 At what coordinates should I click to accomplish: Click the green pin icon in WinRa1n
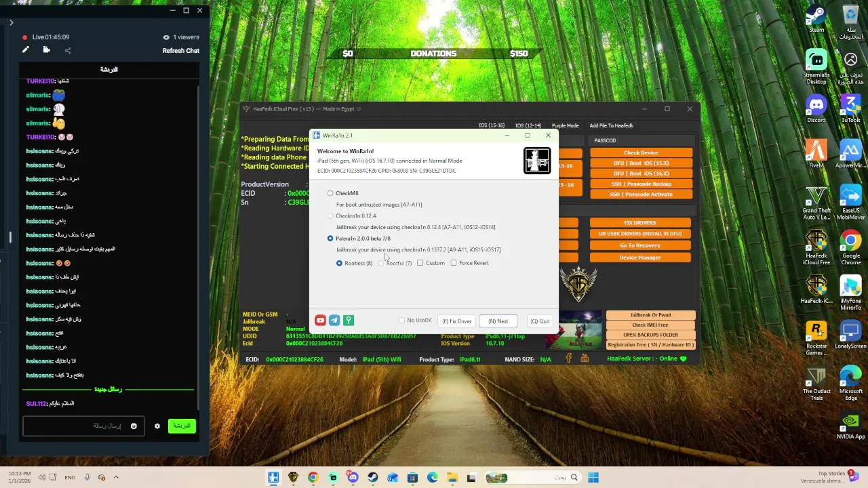pyautogui.click(x=349, y=321)
